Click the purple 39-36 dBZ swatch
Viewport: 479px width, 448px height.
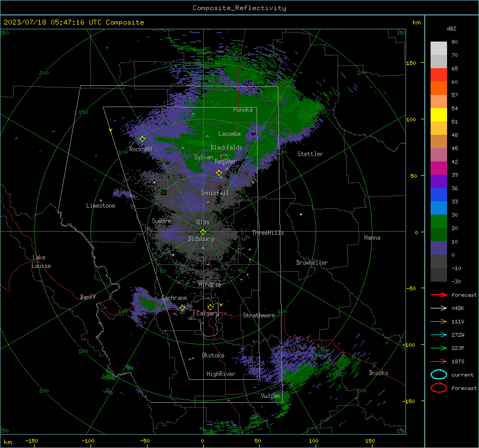click(x=439, y=181)
